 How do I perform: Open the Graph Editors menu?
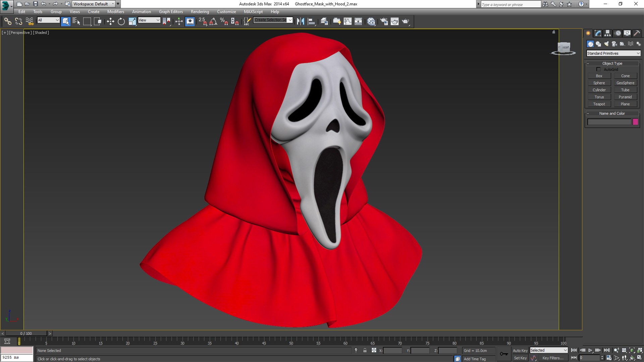pos(171,12)
